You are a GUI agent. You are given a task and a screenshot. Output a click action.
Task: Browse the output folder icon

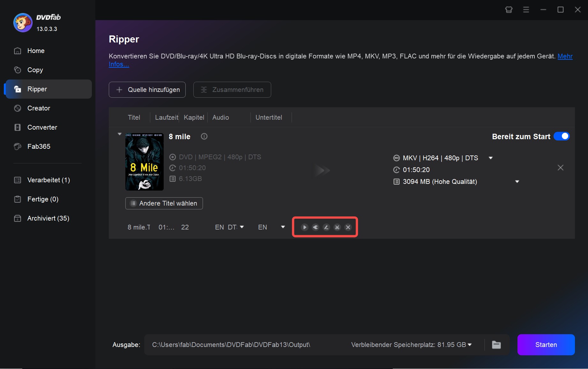[496, 345]
